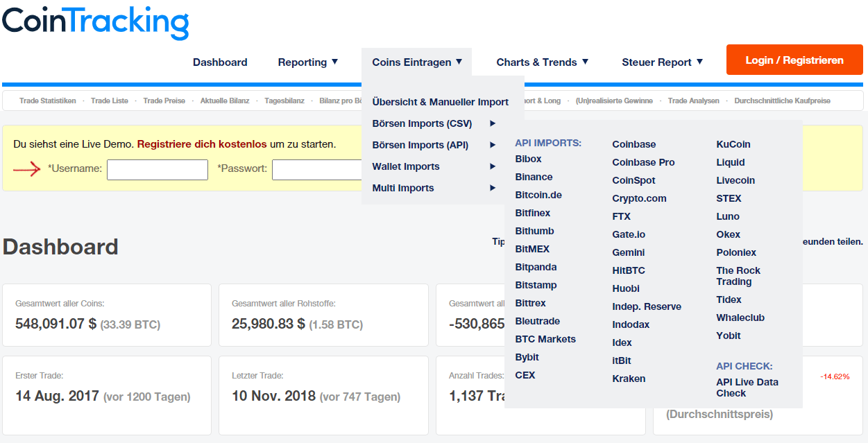The image size is (868, 443).
Task: Open the Reporting dropdown menu
Action: click(x=307, y=62)
